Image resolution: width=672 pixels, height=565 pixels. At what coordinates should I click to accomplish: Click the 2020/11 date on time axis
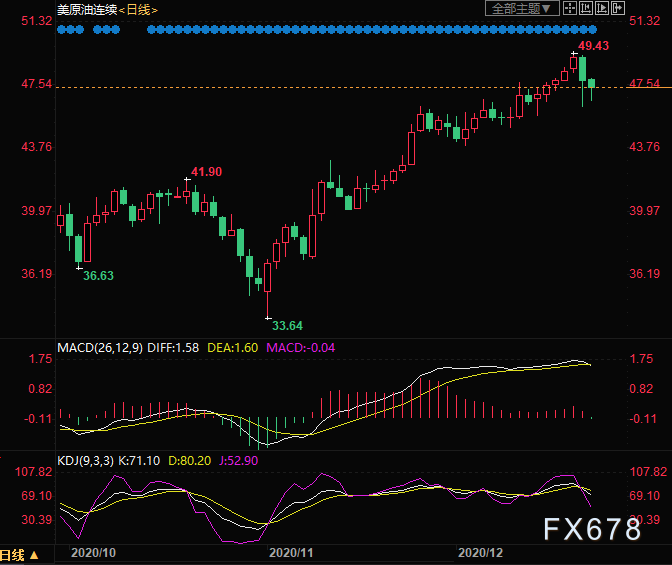[292, 552]
